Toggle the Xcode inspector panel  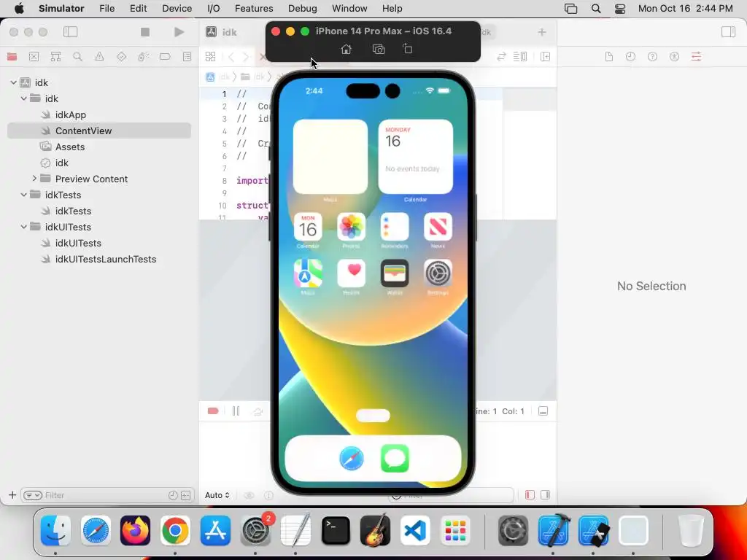tap(729, 32)
